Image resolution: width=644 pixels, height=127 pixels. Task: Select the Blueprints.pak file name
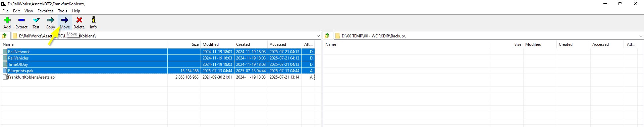[20, 71]
